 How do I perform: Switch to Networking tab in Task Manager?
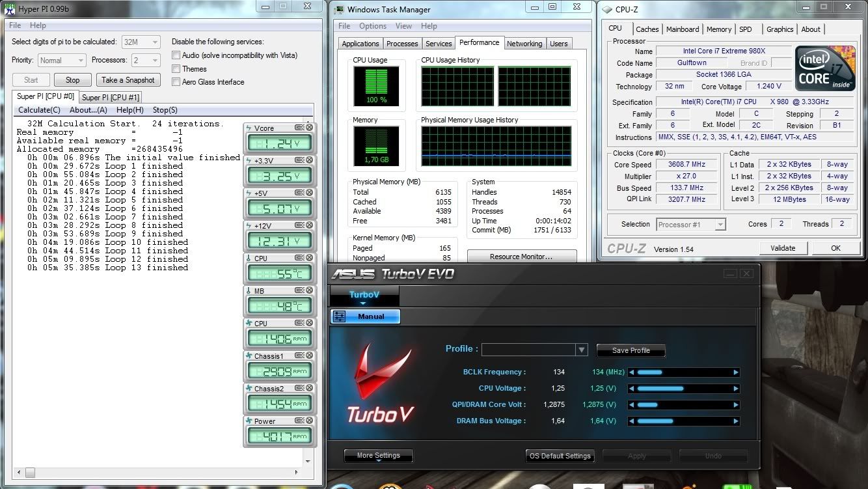tap(524, 44)
